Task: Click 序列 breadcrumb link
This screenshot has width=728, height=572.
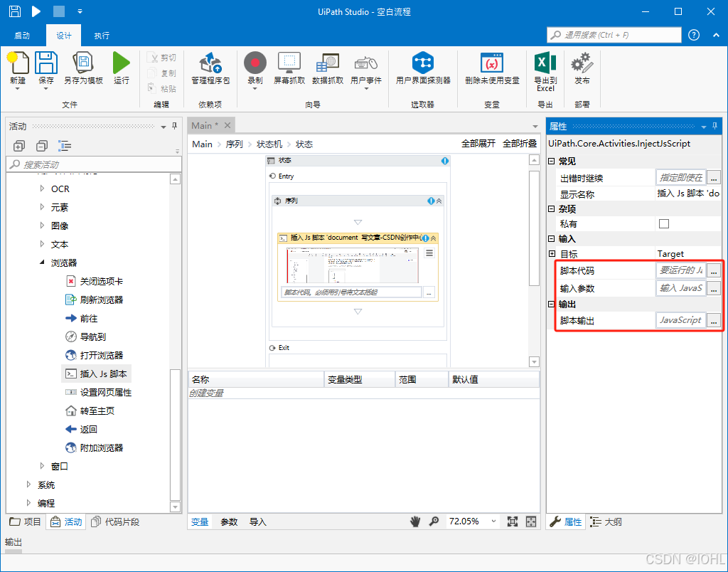Action: [234, 144]
